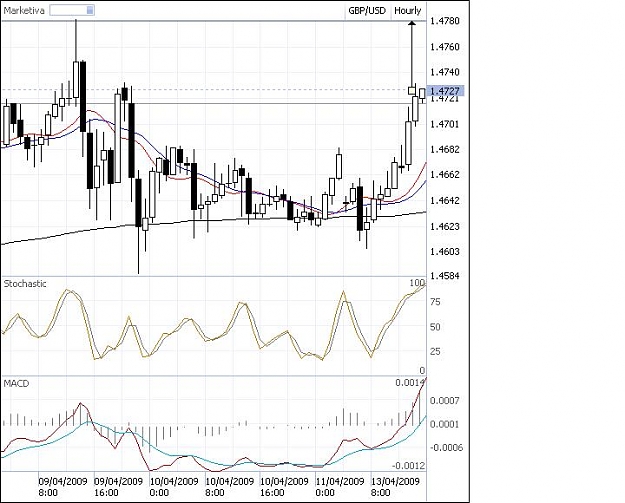Screen dimensions: 625x503
Task: Click the 1.4623 price axis label
Action: [x=445, y=226]
